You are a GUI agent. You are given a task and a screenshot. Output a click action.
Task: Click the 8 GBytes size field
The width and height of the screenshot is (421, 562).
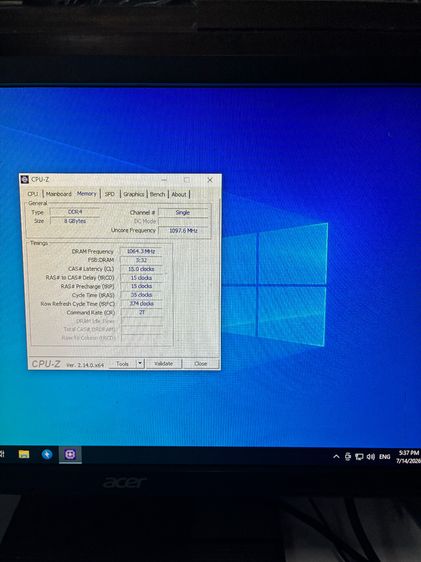click(75, 221)
